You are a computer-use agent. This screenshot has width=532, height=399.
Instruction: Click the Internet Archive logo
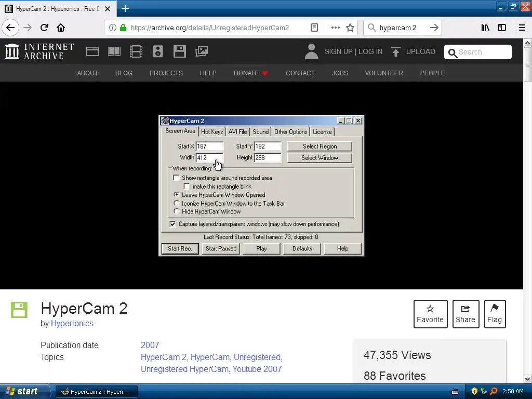pos(39,51)
